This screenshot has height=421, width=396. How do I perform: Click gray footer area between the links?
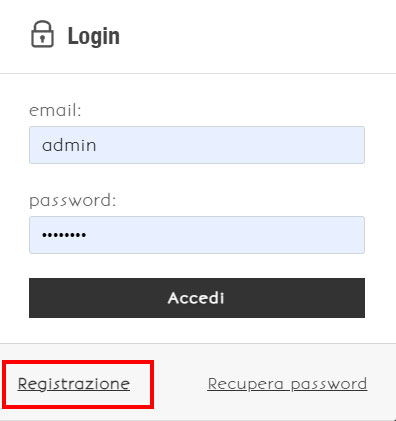point(180,384)
